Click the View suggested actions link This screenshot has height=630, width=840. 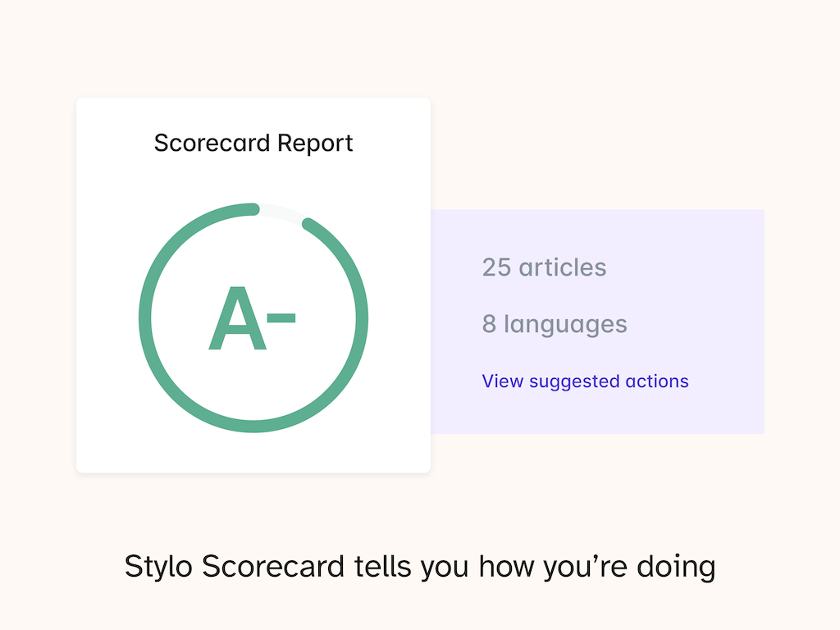point(585,381)
